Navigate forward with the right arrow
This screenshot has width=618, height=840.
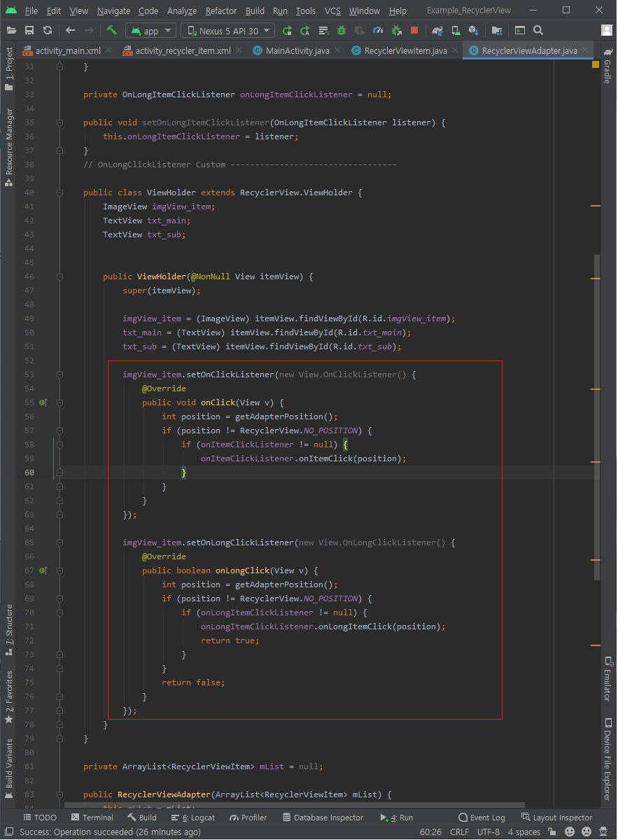tap(89, 30)
